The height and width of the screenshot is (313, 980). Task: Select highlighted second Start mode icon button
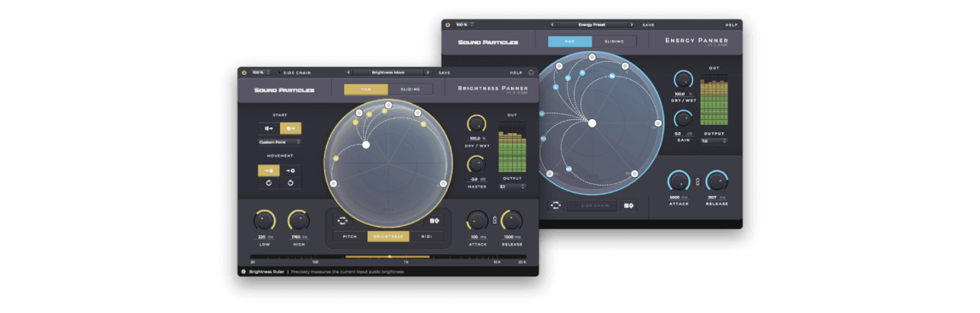pyautogui.click(x=291, y=128)
